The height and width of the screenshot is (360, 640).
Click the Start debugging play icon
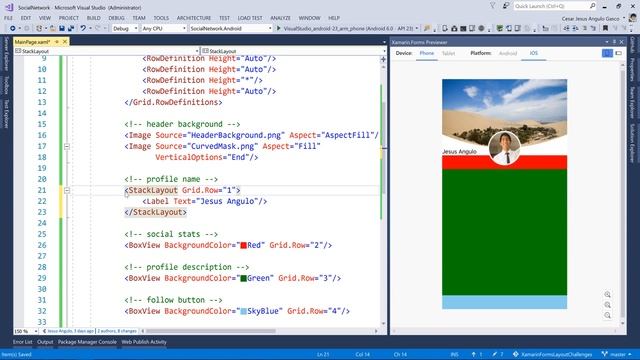click(x=279, y=29)
